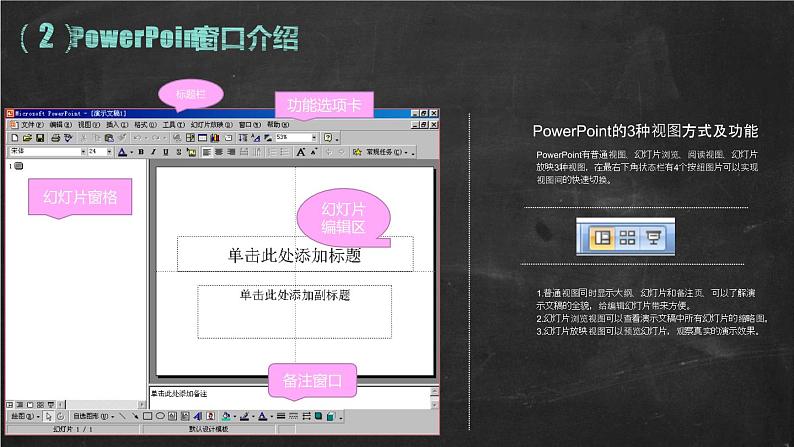Click the Line style icon

pos(281,416)
